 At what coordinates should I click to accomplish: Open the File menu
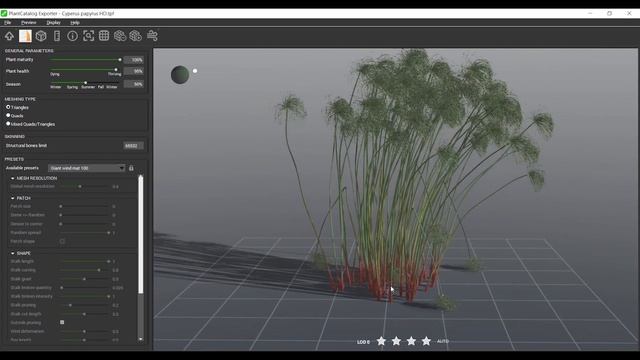coord(7,23)
